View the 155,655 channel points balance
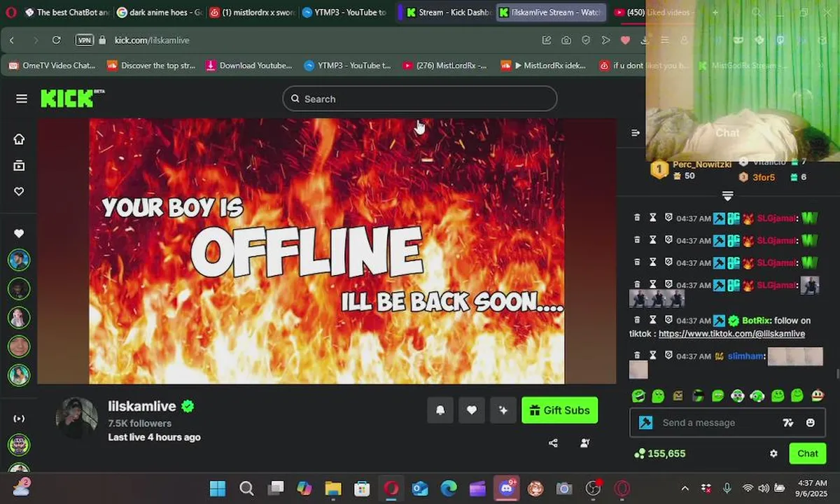This screenshot has height=504, width=840. point(659,454)
